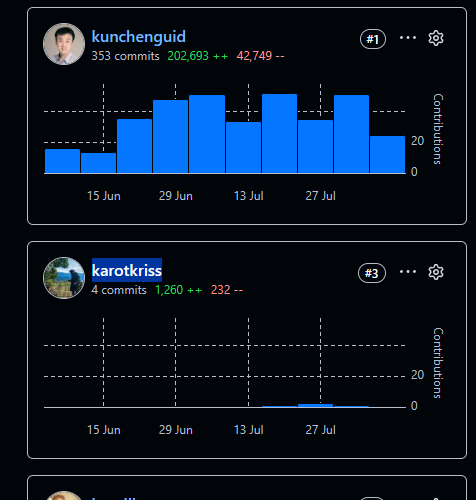
Task: Open kunchenguid profile avatar
Action: tap(64, 44)
